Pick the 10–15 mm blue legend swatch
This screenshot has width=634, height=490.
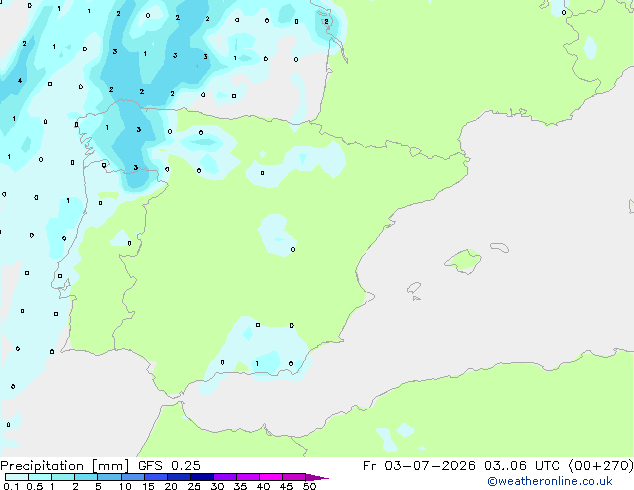[132, 477]
